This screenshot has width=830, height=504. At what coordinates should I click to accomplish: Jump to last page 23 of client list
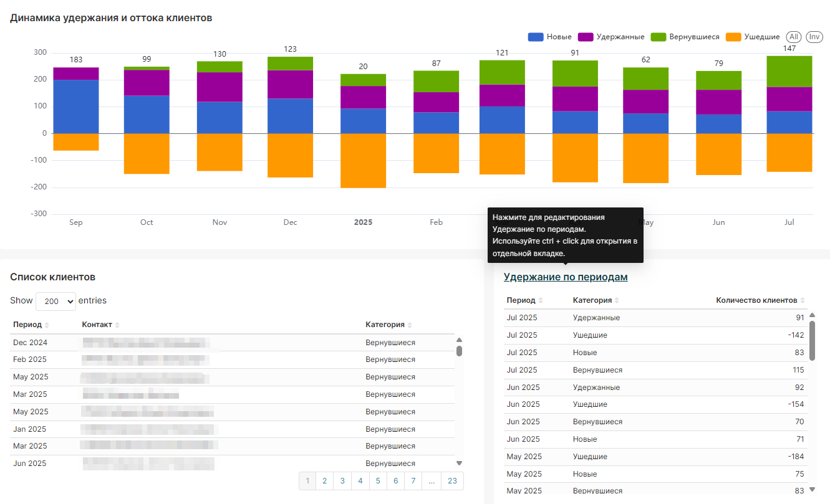click(452, 481)
